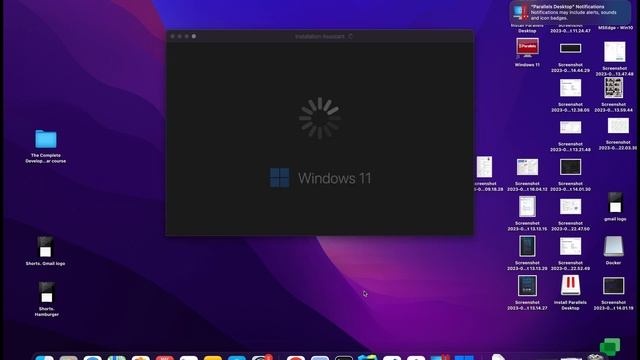Image resolution: width=640 pixels, height=360 pixels.
Task: Click the MSEdge - Win10 desktop label
Action: point(615,28)
